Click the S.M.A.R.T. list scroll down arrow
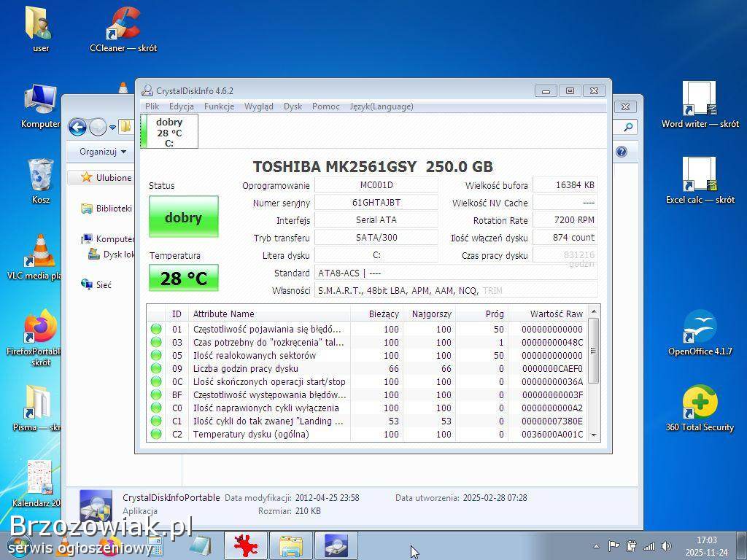This screenshot has height=560, width=747. [594, 435]
